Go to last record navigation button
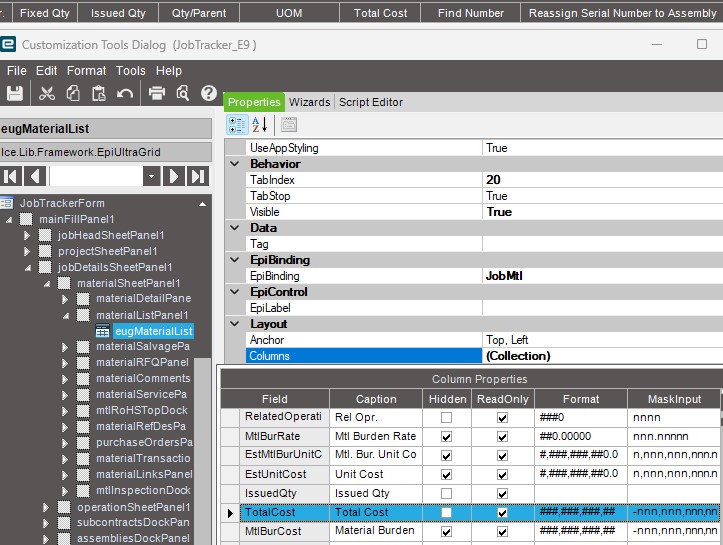Viewport: 723px width, 545px height. (197, 176)
